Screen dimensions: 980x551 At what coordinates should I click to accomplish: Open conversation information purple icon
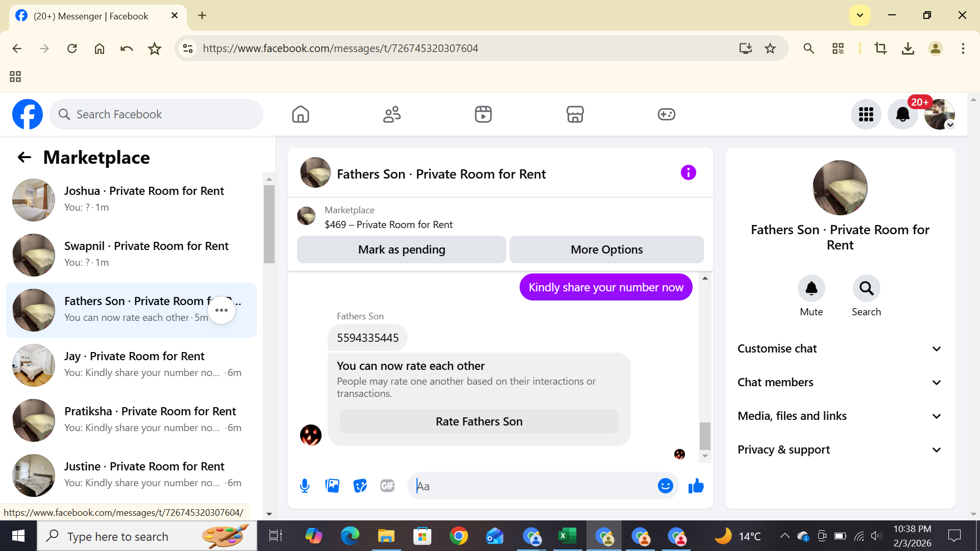(688, 173)
